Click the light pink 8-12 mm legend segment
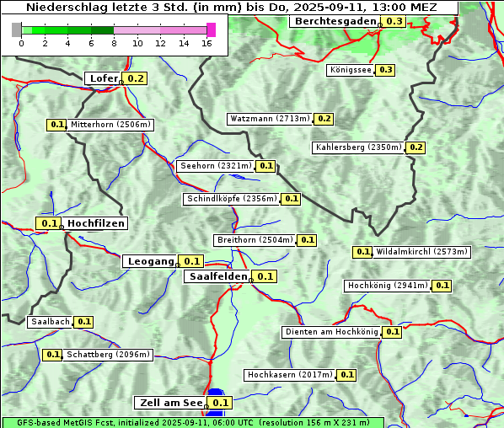 [x=137, y=30]
